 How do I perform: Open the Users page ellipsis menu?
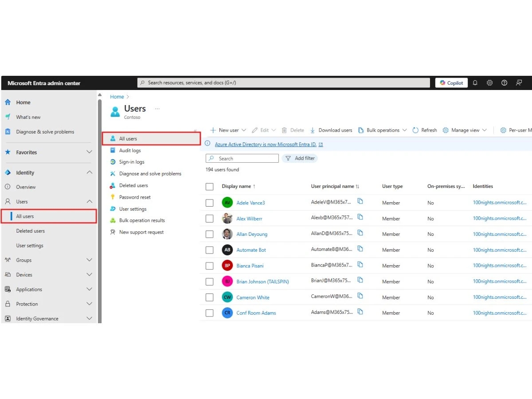157,109
